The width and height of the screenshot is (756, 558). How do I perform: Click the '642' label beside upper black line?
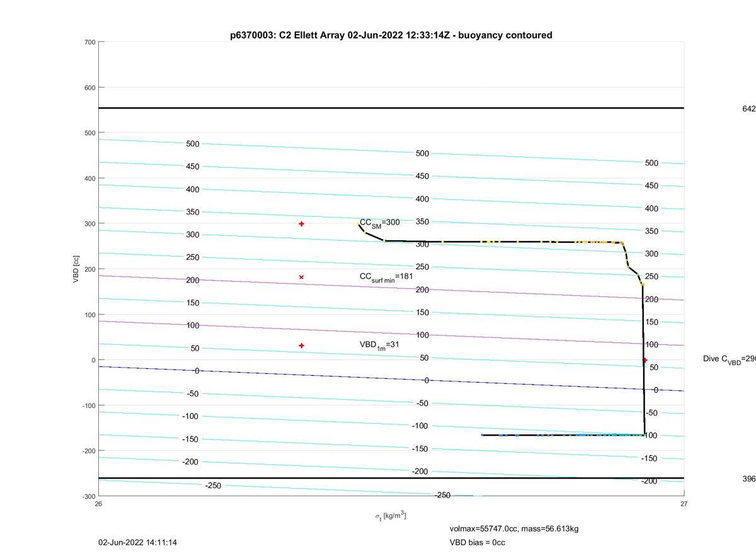tap(749, 109)
